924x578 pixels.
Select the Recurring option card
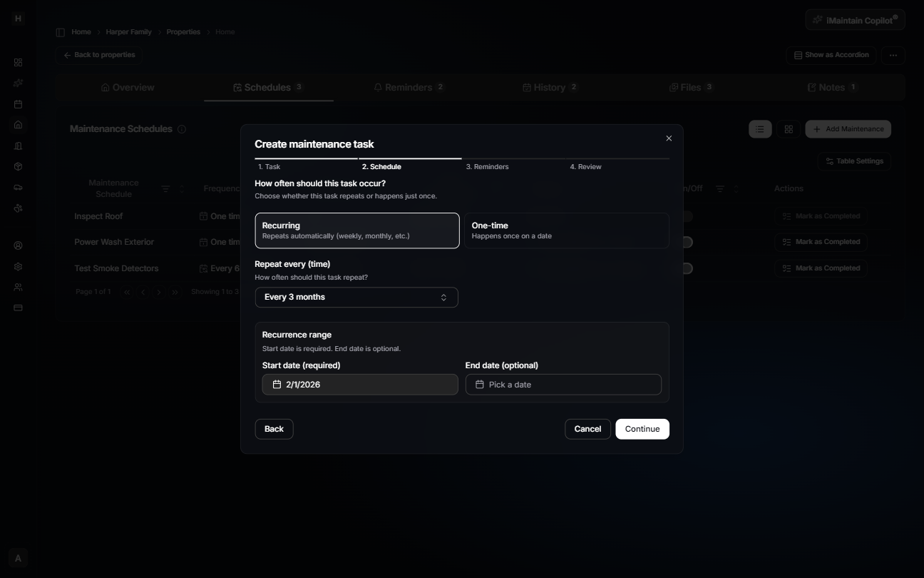click(x=357, y=230)
